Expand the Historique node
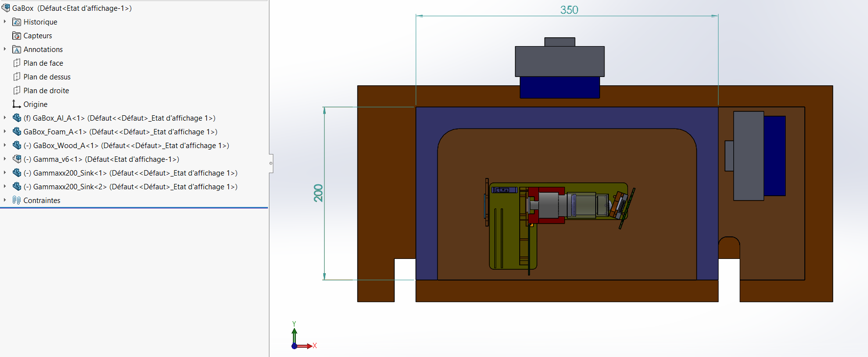Viewport: 868px width, 357px height. [5, 22]
